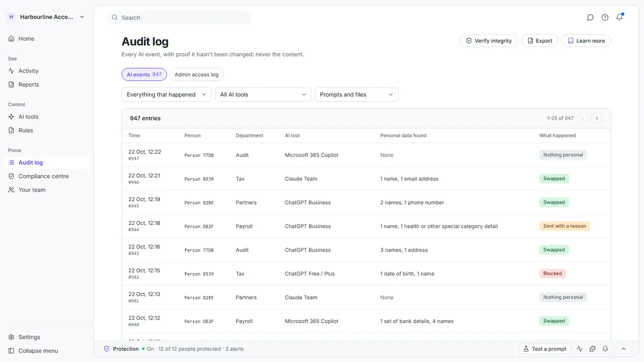Open Rules in the sidebar
Screen dimensions: 644x362
click(46, 130)
